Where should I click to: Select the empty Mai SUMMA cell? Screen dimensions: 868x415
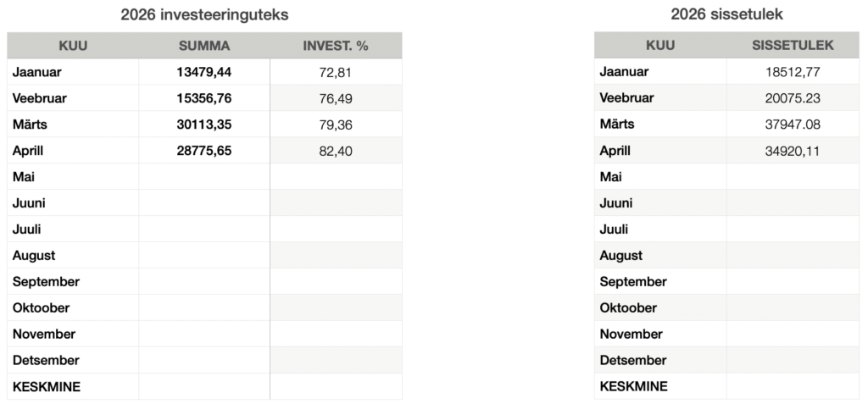coord(203,177)
